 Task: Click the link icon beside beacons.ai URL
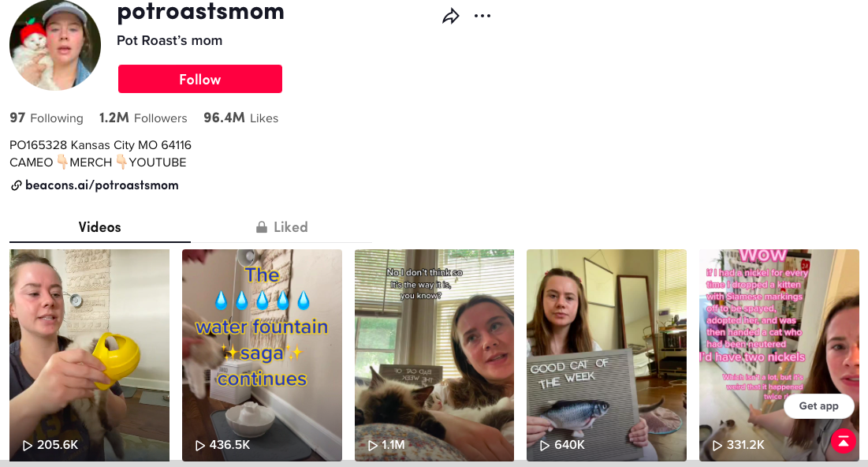click(x=16, y=185)
